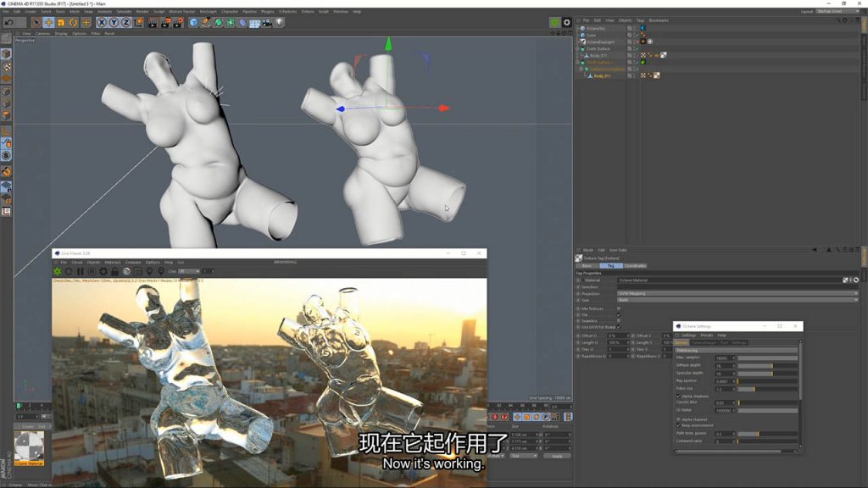This screenshot has height=488, width=868.
Task: Toggle Z axis lock button
Action: [125, 23]
